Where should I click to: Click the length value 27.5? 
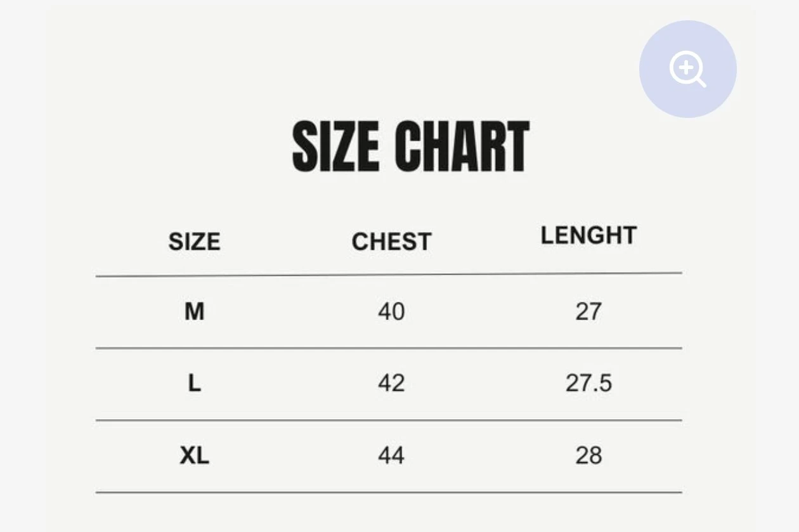click(588, 384)
